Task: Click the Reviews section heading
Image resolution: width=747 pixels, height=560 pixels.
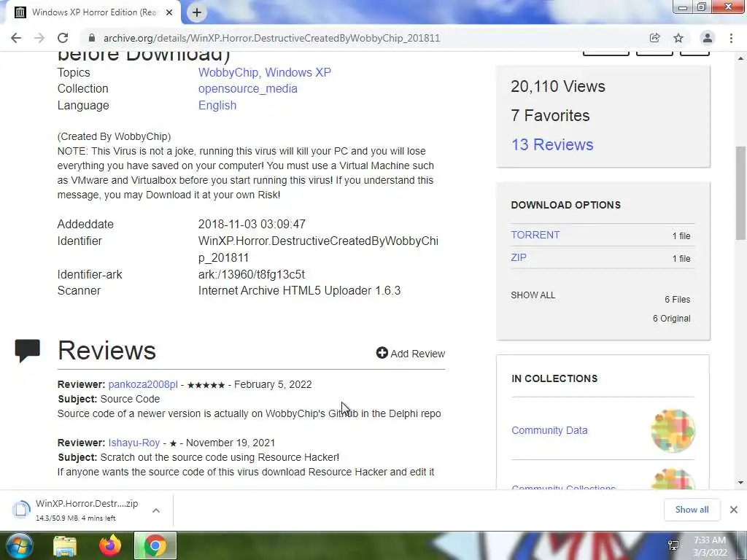Action: pyautogui.click(x=107, y=351)
